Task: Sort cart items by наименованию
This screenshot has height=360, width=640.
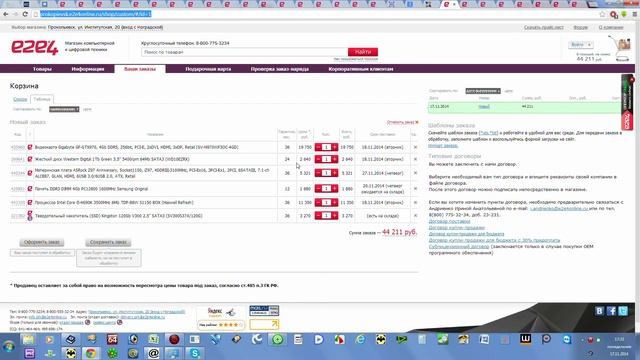Action: point(64,109)
